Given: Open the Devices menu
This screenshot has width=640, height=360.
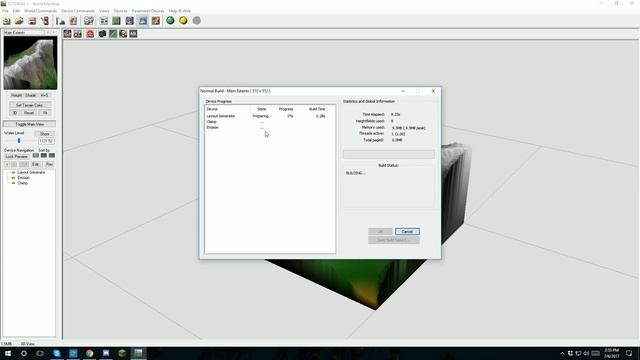Looking at the screenshot, I should pos(120,11).
